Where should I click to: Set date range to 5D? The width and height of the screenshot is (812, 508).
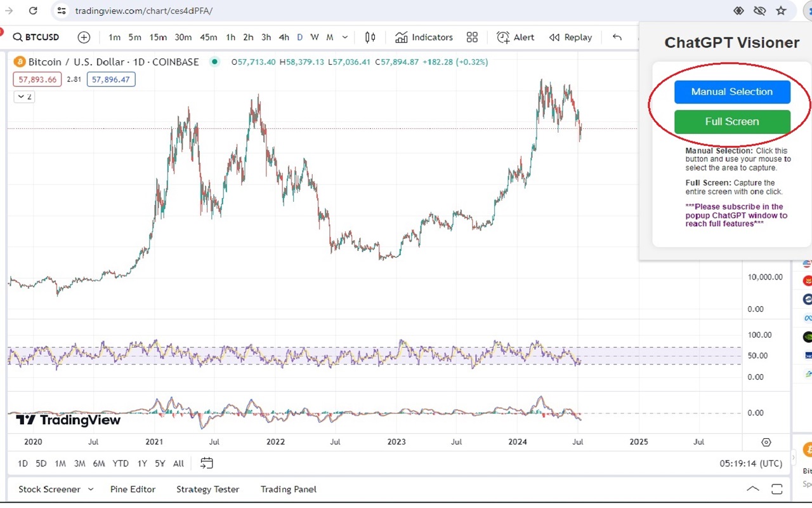pos(41,464)
